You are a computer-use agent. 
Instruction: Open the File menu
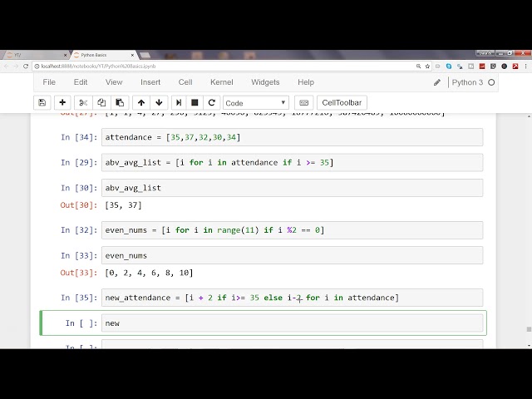49,82
